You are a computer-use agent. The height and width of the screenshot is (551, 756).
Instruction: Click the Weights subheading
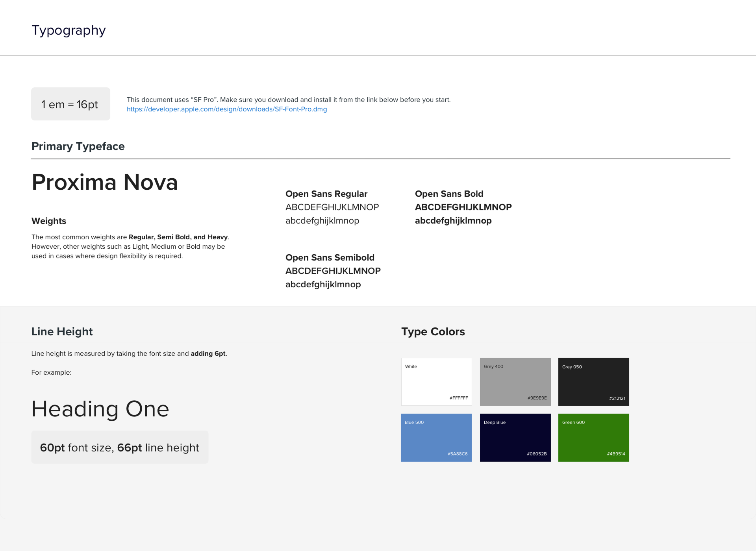(49, 221)
